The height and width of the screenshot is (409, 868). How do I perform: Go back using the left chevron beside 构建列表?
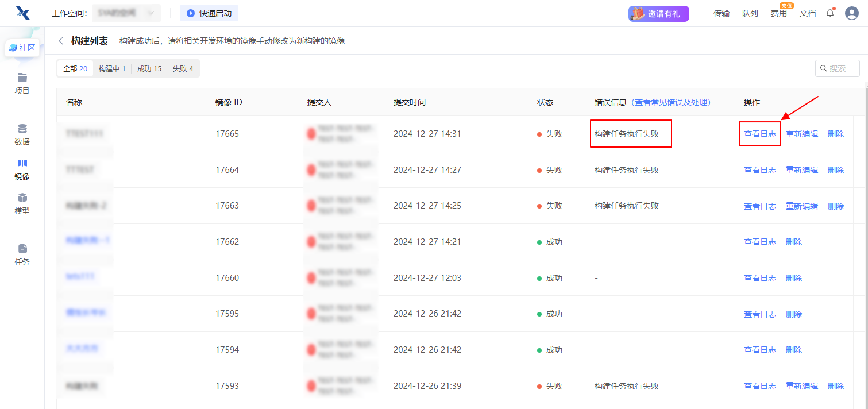pyautogui.click(x=61, y=41)
